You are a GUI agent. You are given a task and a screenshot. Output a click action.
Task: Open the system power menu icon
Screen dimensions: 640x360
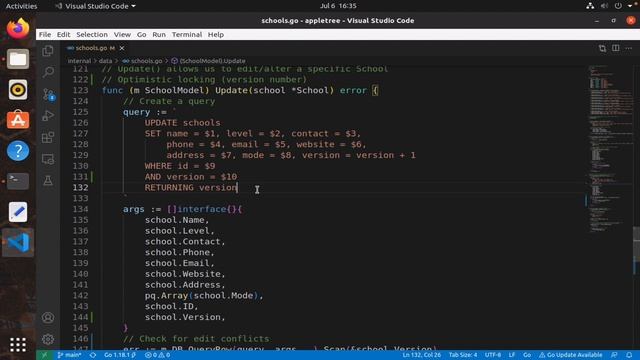[x=618, y=6]
